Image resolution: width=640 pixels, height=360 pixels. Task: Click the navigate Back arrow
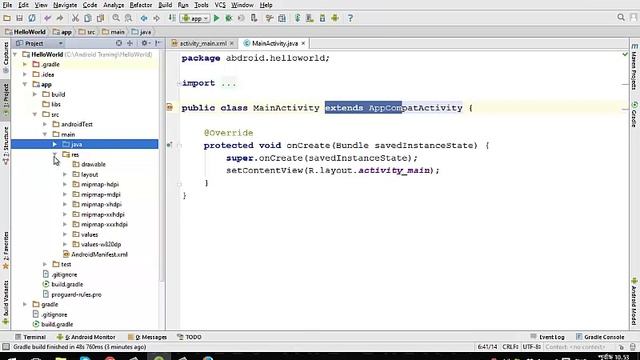coord(144,18)
